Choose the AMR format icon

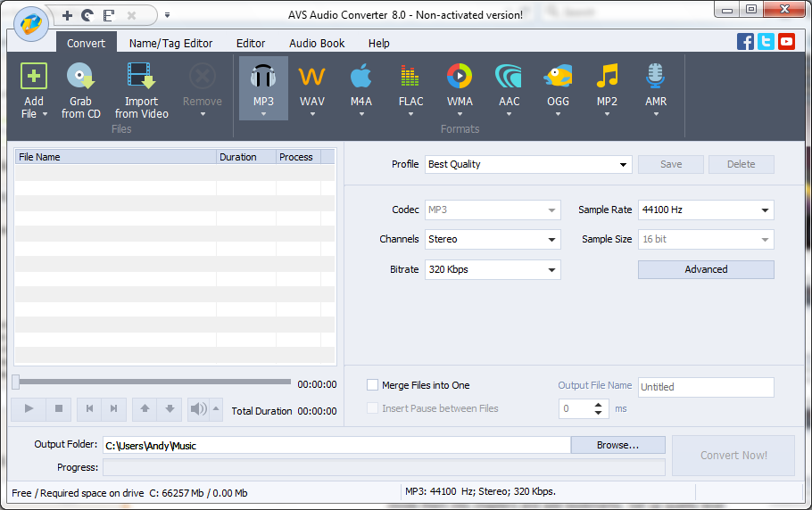tap(656, 78)
